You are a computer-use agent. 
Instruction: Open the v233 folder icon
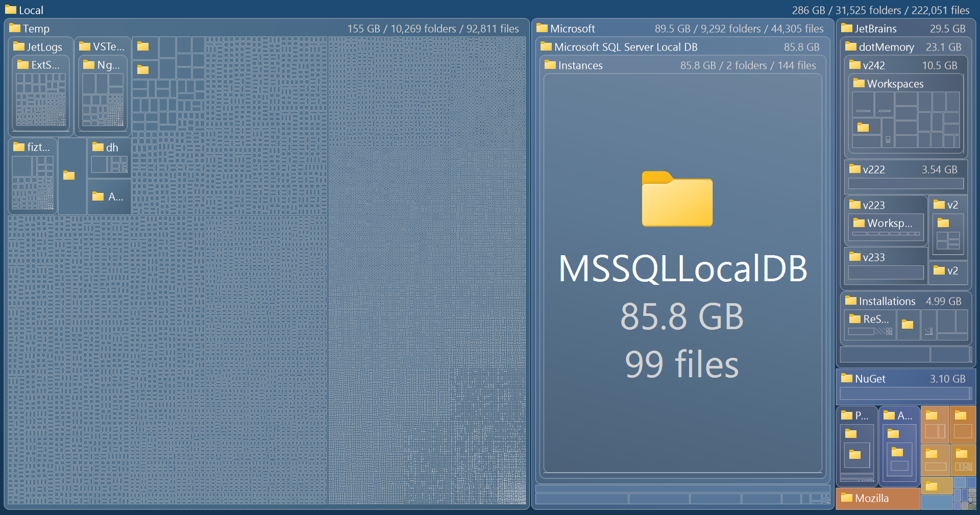click(855, 257)
